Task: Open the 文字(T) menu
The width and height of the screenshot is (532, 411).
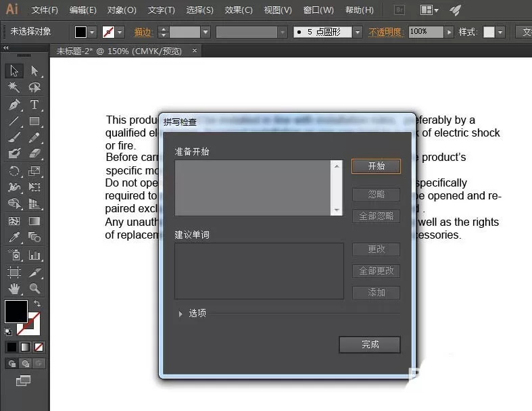Action: pyautogui.click(x=161, y=10)
